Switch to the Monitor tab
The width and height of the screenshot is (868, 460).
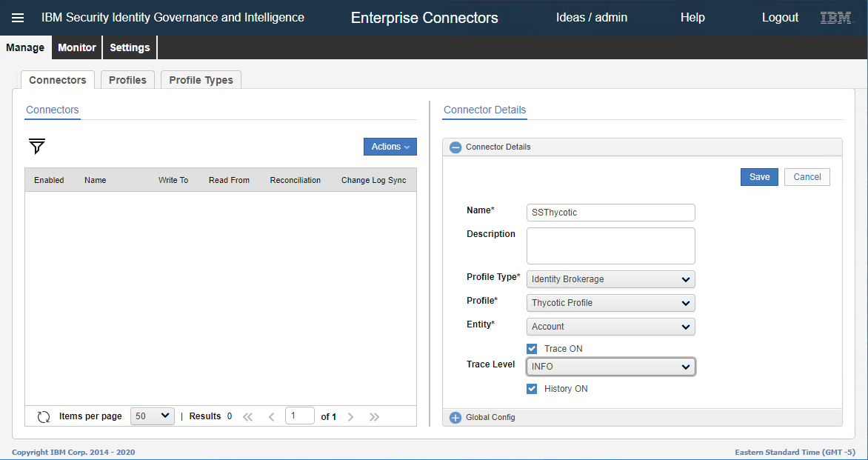pos(76,47)
